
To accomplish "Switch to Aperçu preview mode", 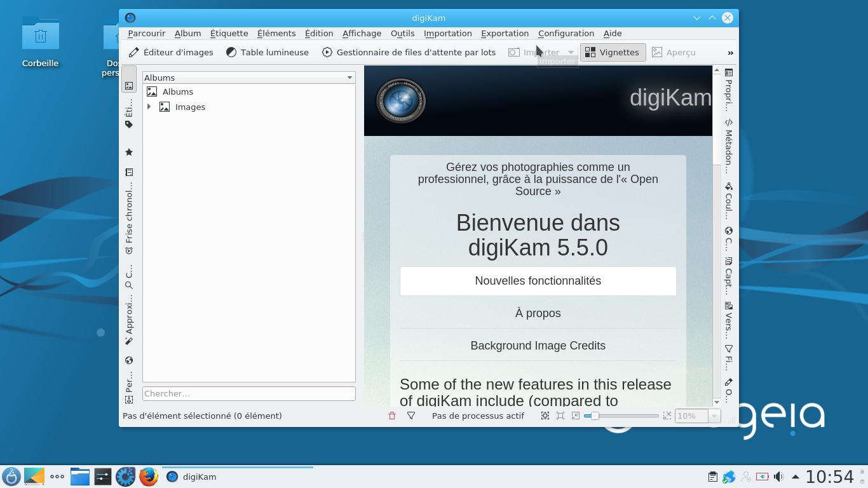I will 674,52.
